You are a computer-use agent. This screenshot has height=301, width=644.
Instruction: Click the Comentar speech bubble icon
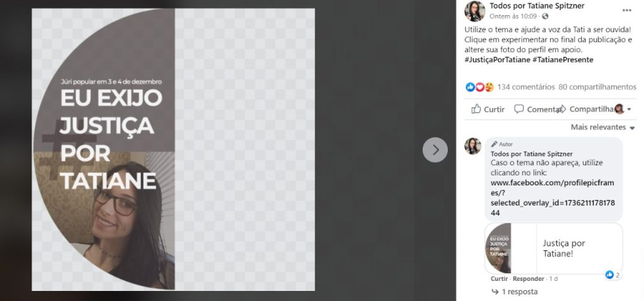[x=519, y=109]
